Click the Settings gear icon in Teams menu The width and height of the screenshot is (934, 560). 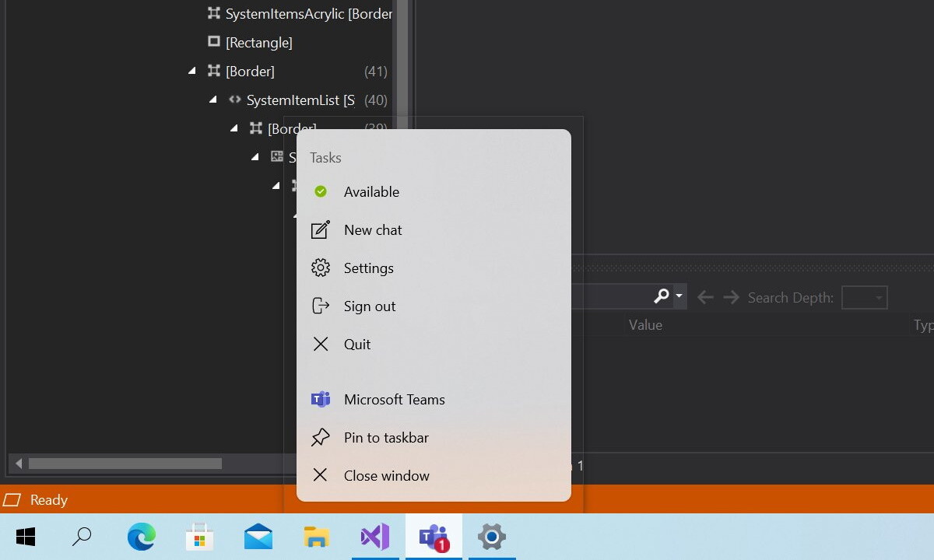pyautogui.click(x=320, y=268)
